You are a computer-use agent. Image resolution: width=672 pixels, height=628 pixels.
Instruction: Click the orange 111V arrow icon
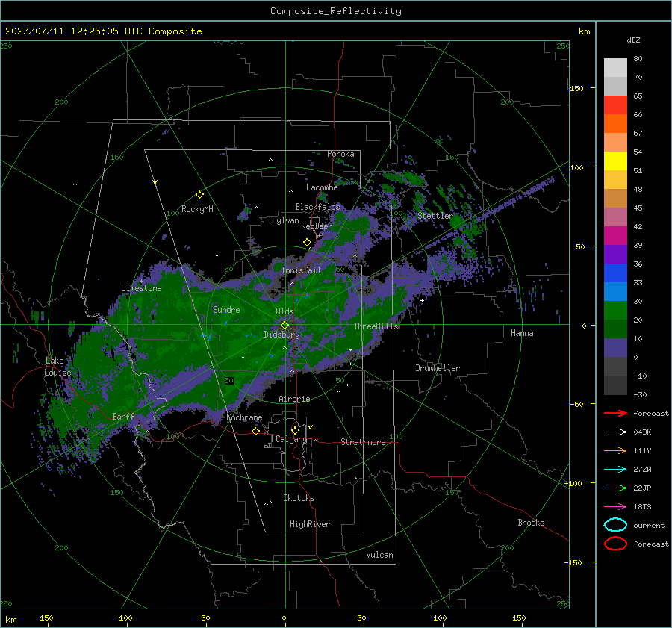pyautogui.click(x=615, y=450)
